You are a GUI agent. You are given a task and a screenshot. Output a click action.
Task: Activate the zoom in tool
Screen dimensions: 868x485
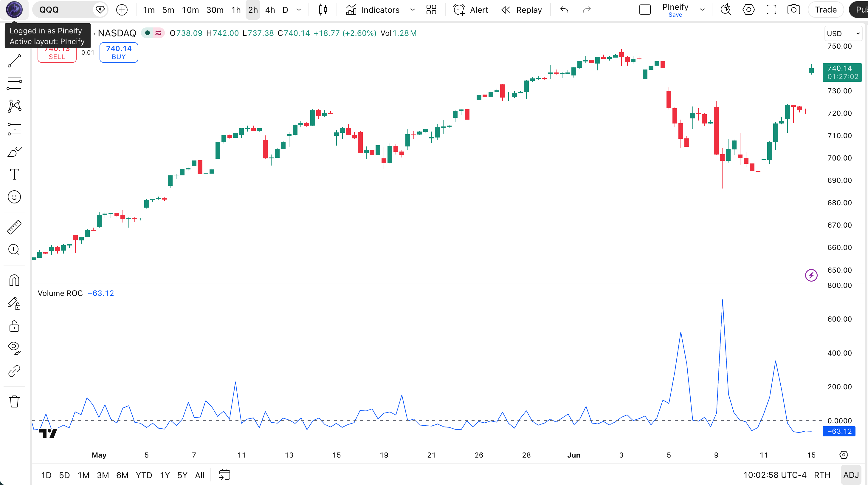coord(14,250)
